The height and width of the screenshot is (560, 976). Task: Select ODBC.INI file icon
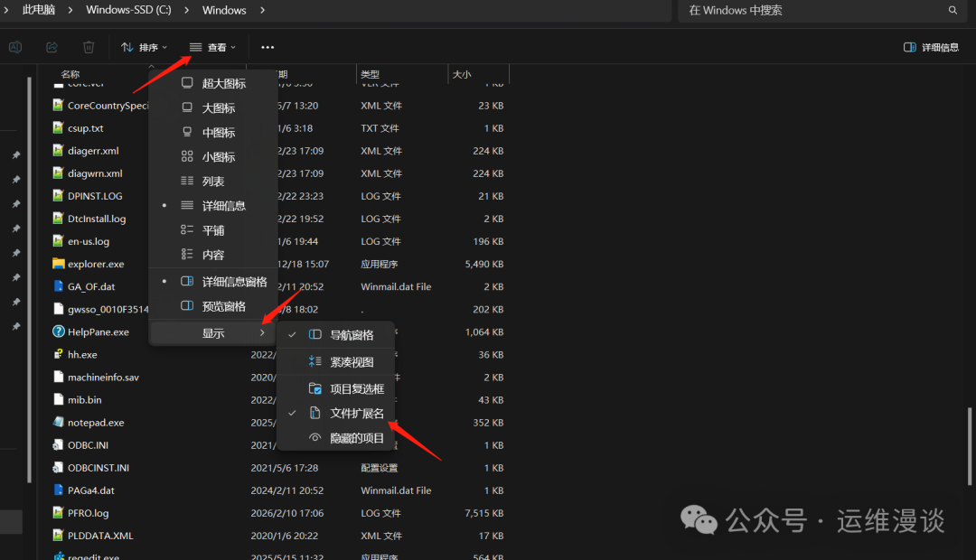(59, 445)
